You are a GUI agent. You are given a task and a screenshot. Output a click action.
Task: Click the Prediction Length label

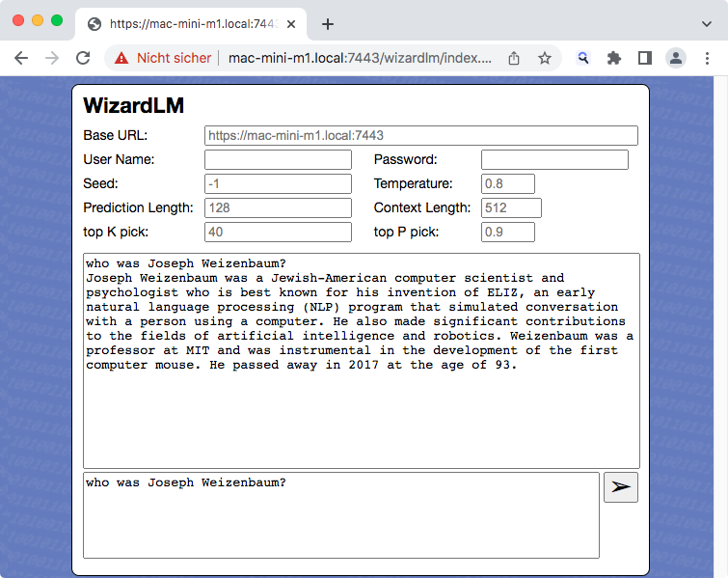138,207
